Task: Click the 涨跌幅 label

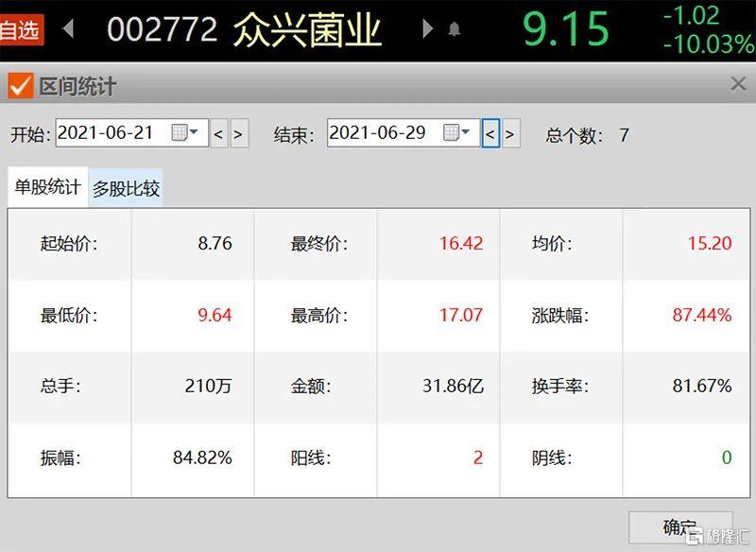Action: pos(559,316)
